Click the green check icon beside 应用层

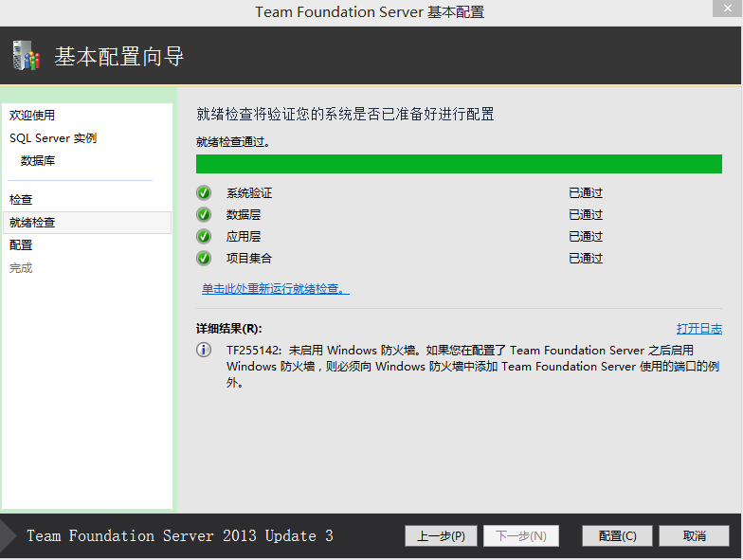coord(204,237)
